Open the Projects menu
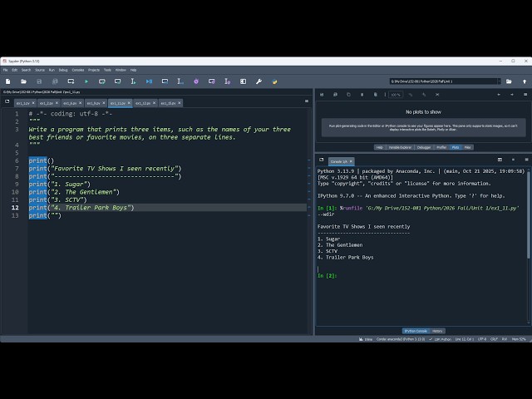The height and width of the screenshot is (399, 532). [x=94, y=70]
